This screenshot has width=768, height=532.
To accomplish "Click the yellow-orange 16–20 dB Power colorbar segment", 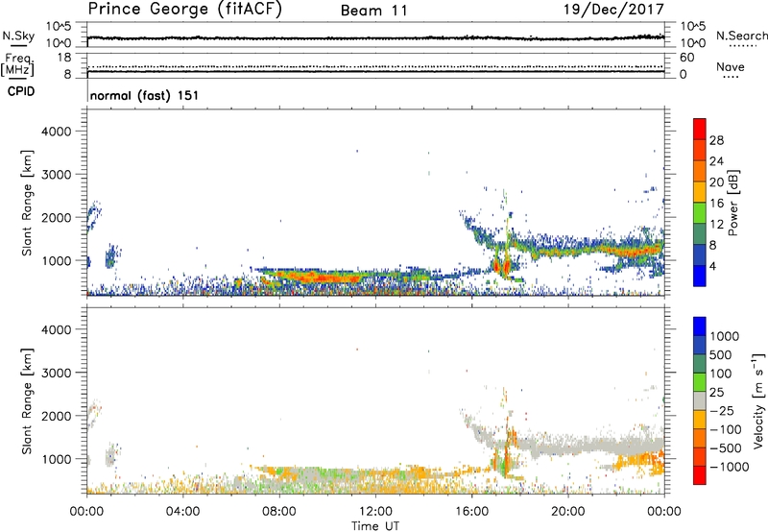I will click(700, 191).
